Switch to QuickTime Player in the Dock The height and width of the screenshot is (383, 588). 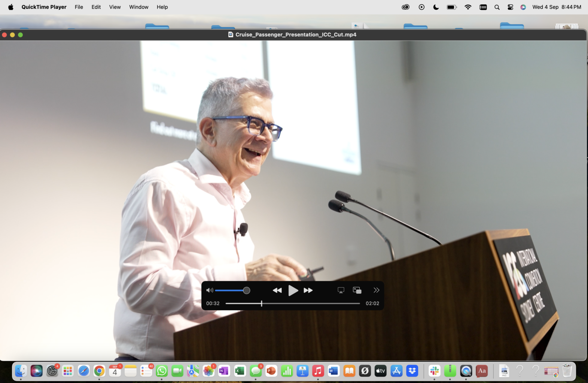466,371
